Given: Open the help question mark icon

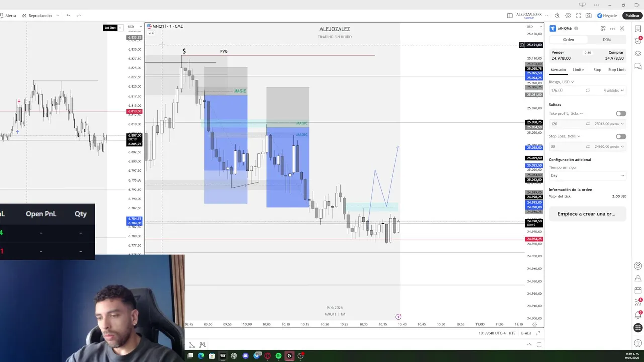Looking at the screenshot, I should tap(638, 343).
